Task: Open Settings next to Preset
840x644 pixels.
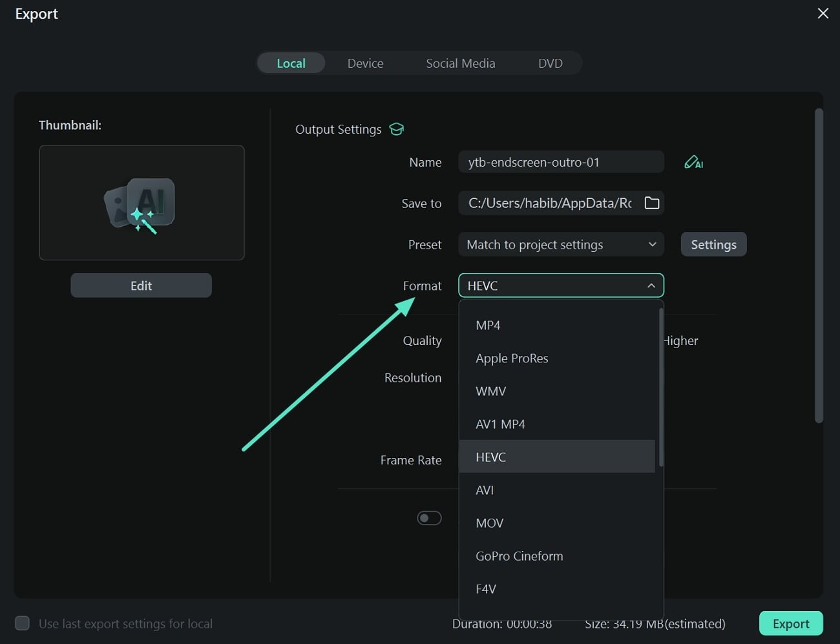Action: click(713, 245)
